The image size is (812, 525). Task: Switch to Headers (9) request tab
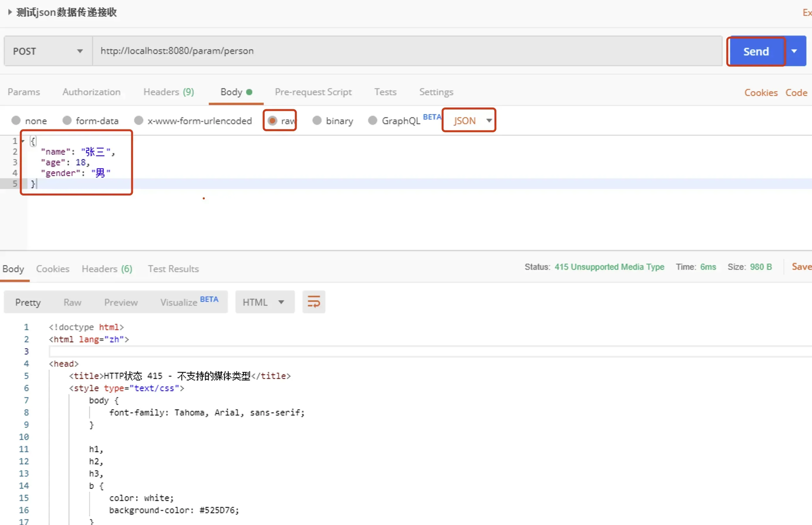click(x=169, y=92)
